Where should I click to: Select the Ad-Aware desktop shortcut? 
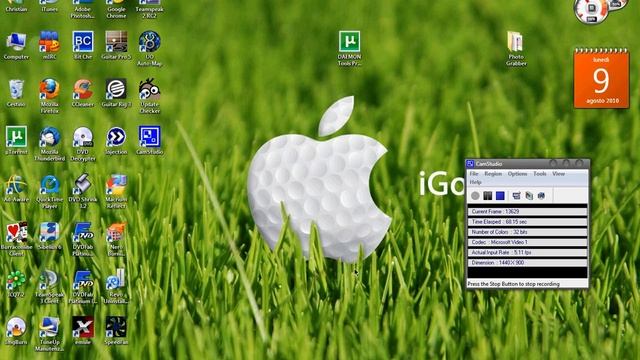[x=16, y=189]
